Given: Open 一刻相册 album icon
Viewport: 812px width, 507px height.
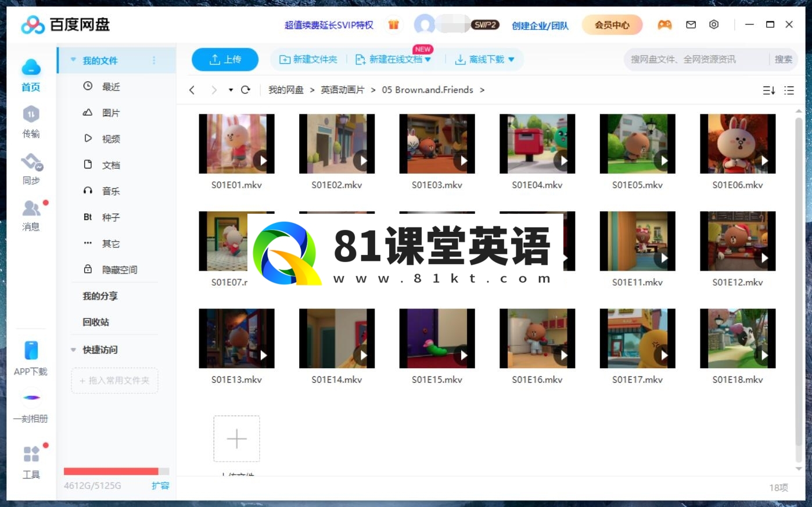Looking at the screenshot, I should pos(31,397).
